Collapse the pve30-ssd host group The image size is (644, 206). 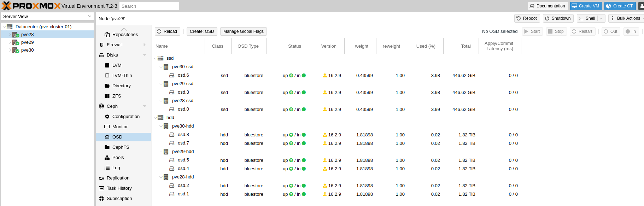click(161, 67)
